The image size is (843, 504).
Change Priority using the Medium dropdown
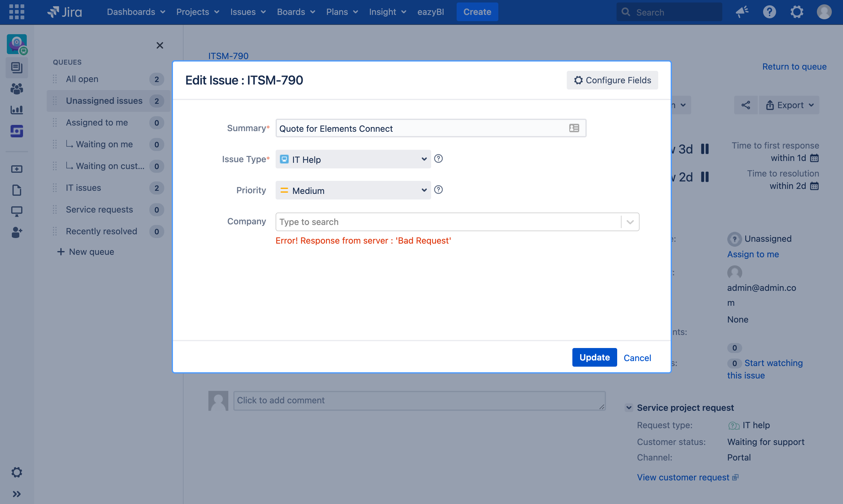[x=353, y=190]
